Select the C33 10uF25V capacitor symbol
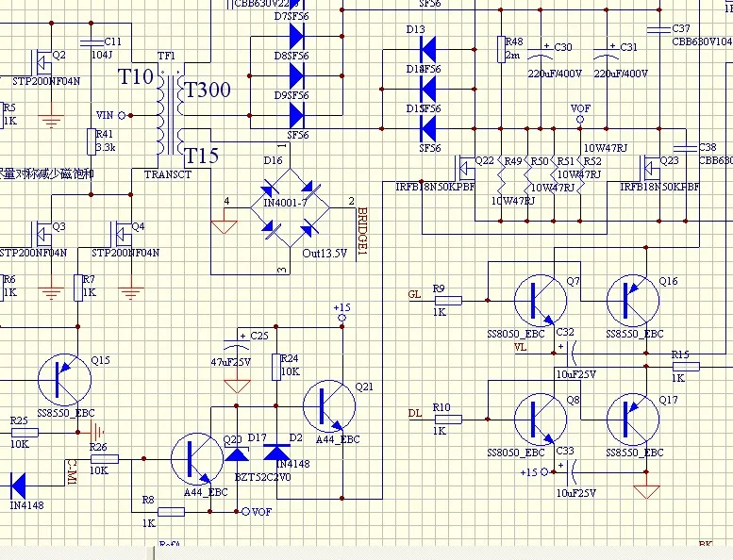The image size is (733, 560). 570,472
